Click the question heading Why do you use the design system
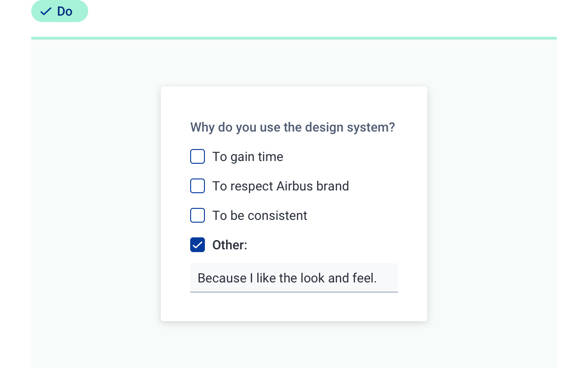588x368 pixels. [x=292, y=127]
